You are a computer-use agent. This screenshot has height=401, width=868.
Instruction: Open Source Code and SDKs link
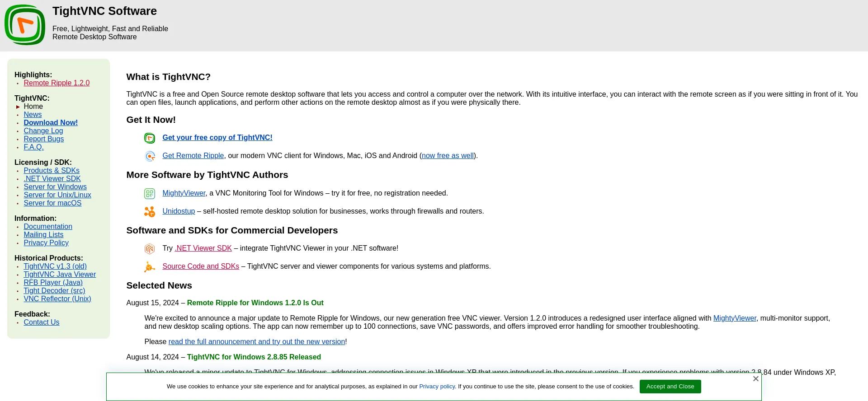tap(201, 266)
